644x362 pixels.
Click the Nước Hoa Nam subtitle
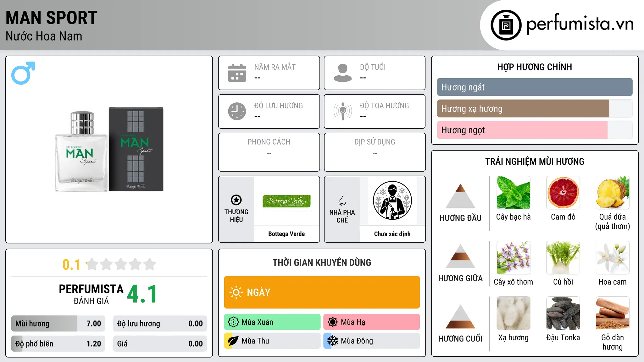pyautogui.click(x=44, y=36)
